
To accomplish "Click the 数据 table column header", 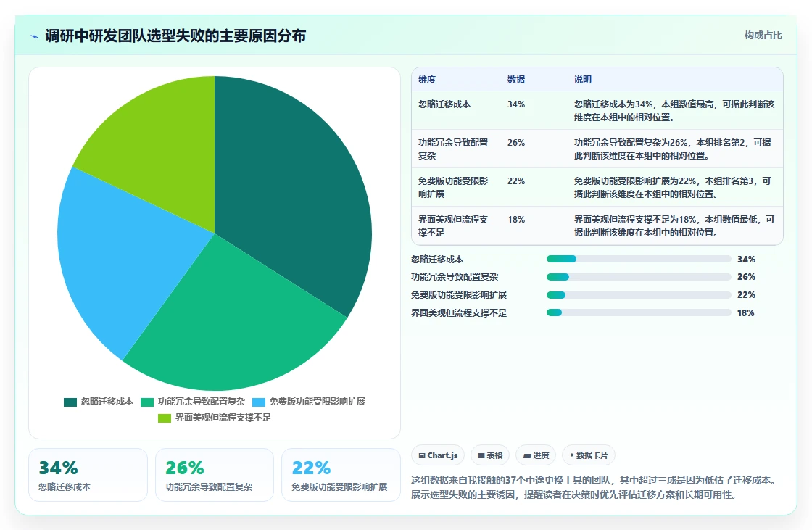I will click(515, 79).
